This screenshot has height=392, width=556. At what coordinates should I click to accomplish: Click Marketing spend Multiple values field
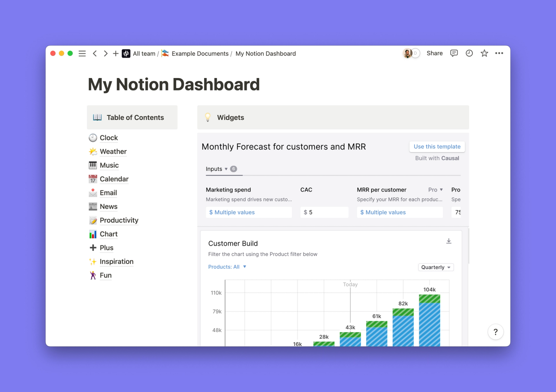pyautogui.click(x=249, y=212)
